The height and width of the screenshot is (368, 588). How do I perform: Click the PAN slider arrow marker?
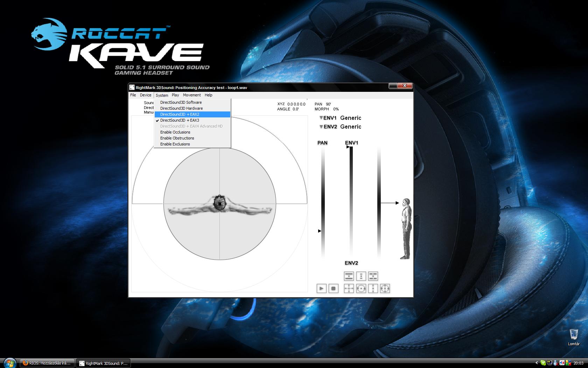[320, 231]
